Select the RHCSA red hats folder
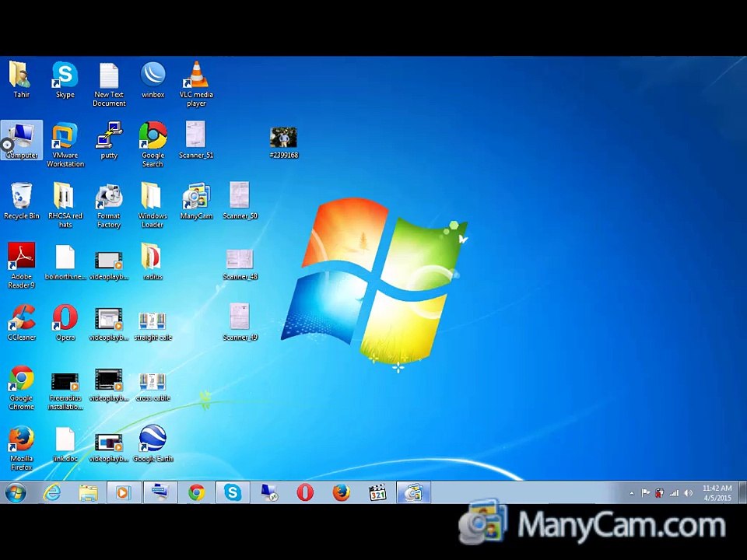 [x=65, y=205]
